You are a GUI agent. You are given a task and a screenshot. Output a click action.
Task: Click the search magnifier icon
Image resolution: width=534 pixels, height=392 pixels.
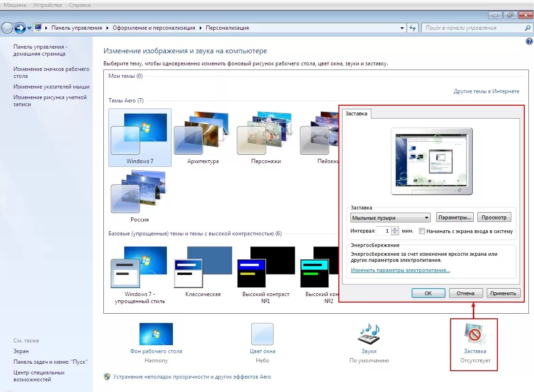[x=527, y=28]
